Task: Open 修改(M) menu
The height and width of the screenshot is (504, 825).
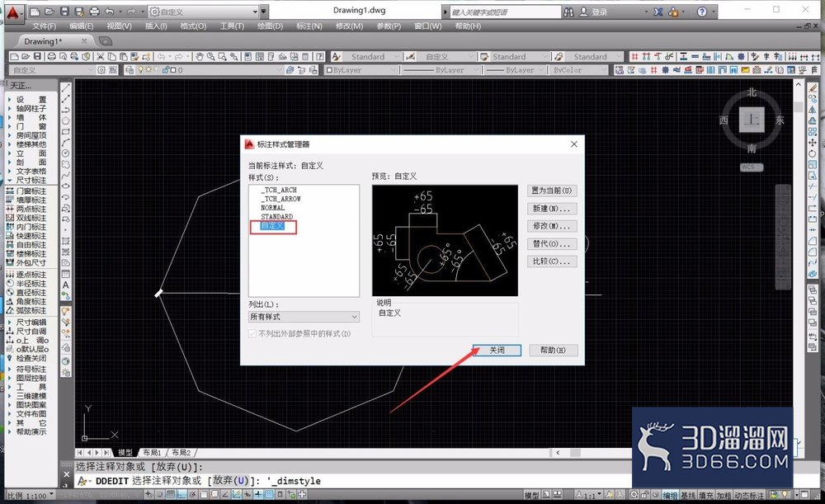Action: 349,26
